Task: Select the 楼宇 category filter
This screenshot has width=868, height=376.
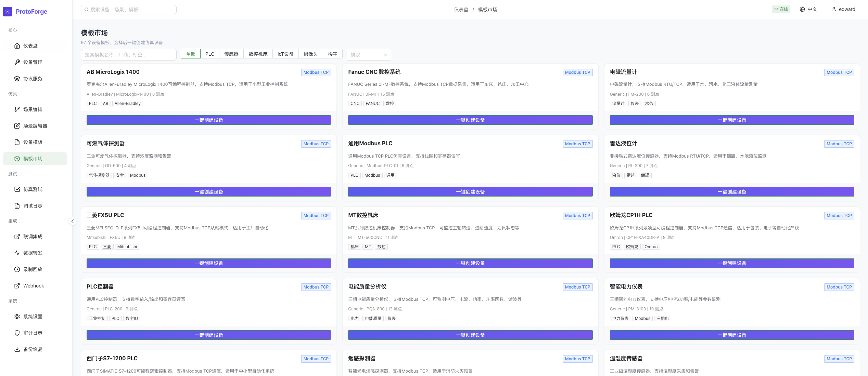Action: (333, 54)
